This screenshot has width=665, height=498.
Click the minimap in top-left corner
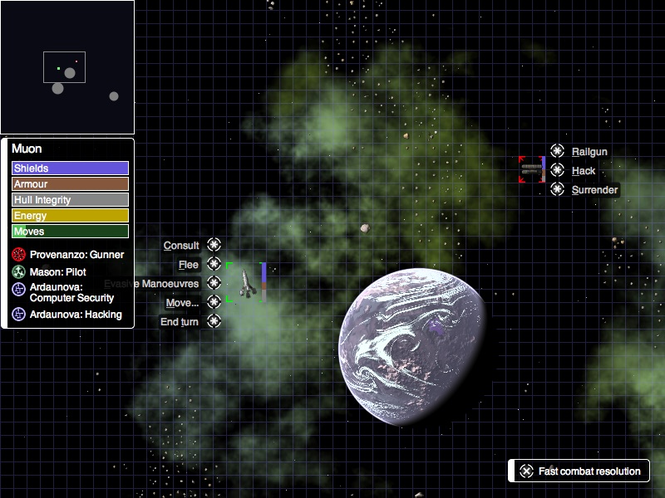click(x=67, y=67)
